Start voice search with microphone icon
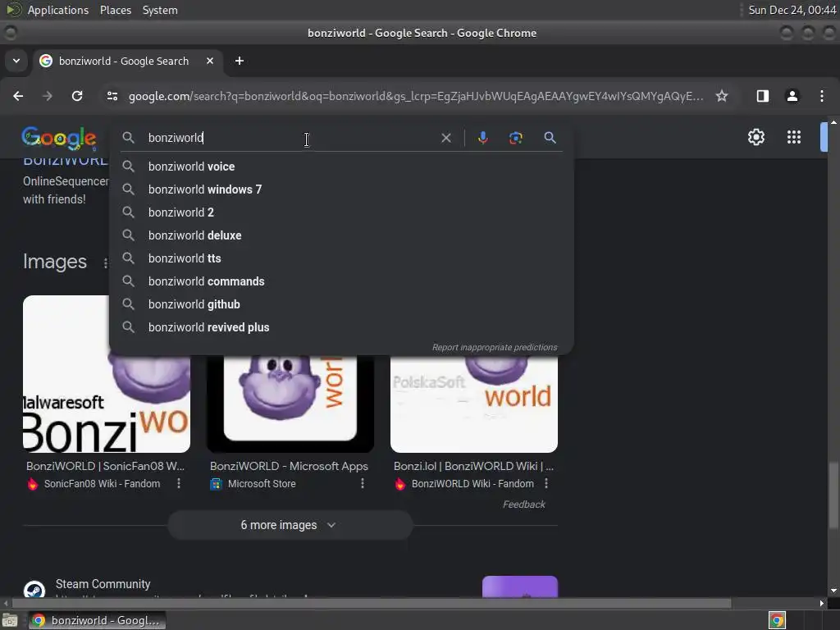 click(482, 138)
